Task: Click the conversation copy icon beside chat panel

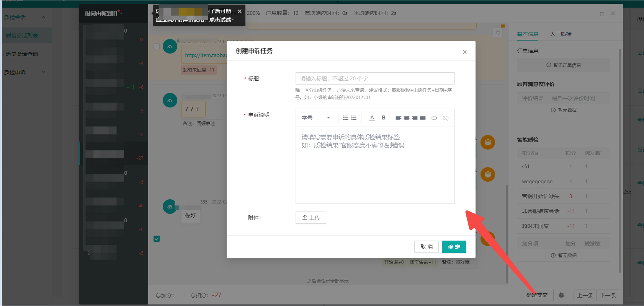Action: coord(498,33)
